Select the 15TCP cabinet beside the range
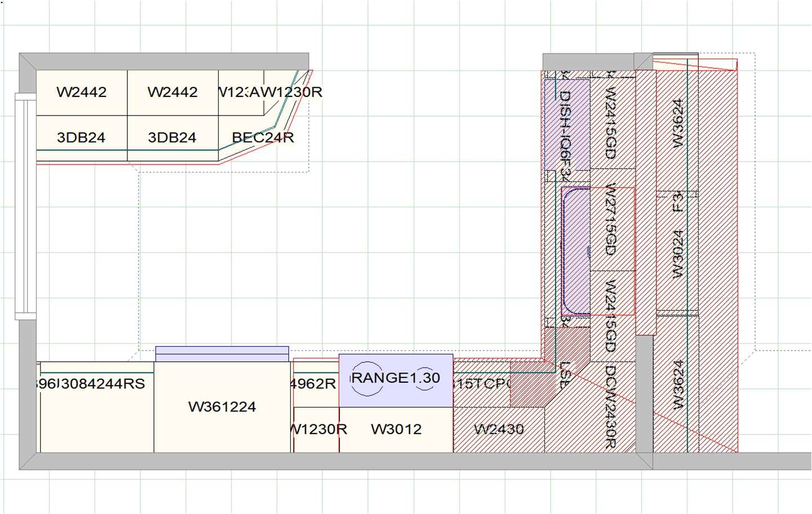This screenshot has width=812, height=514. pyautogui.click(x=482, y=384)
